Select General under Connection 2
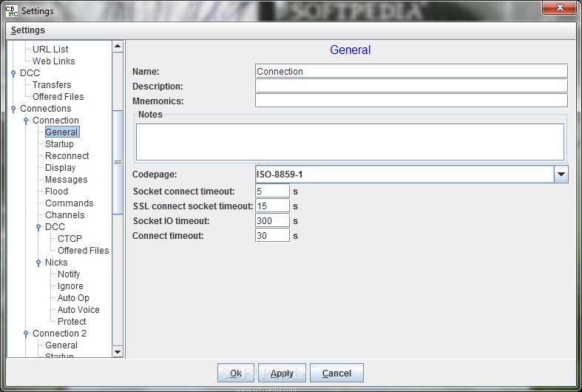 [61, 345]
